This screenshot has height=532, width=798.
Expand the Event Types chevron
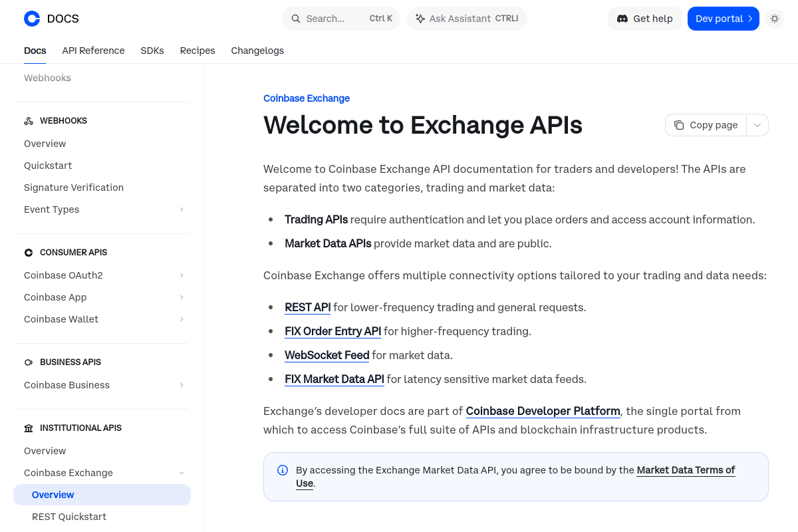click(182, 209)
